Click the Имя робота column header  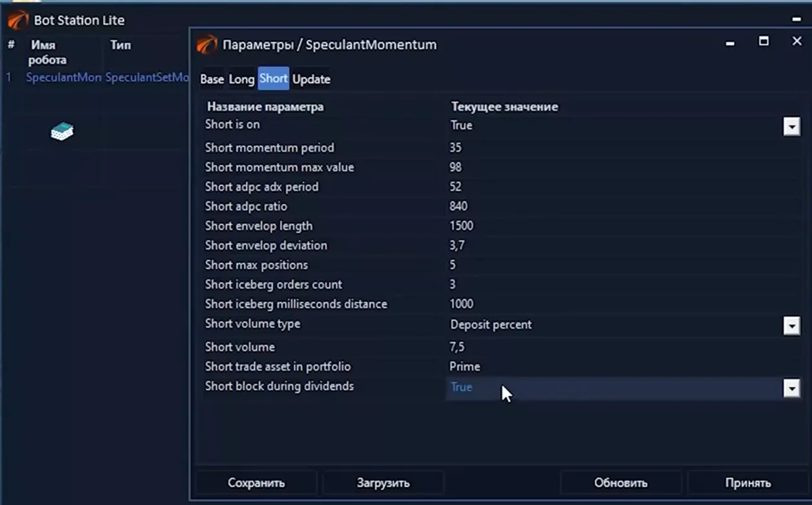click(47, 52)
